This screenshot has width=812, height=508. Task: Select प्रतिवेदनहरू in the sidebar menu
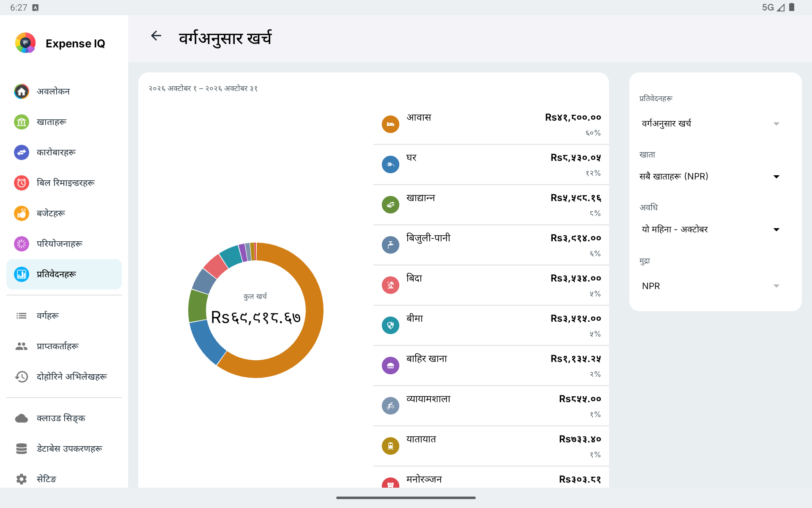(x=64, y=274)
